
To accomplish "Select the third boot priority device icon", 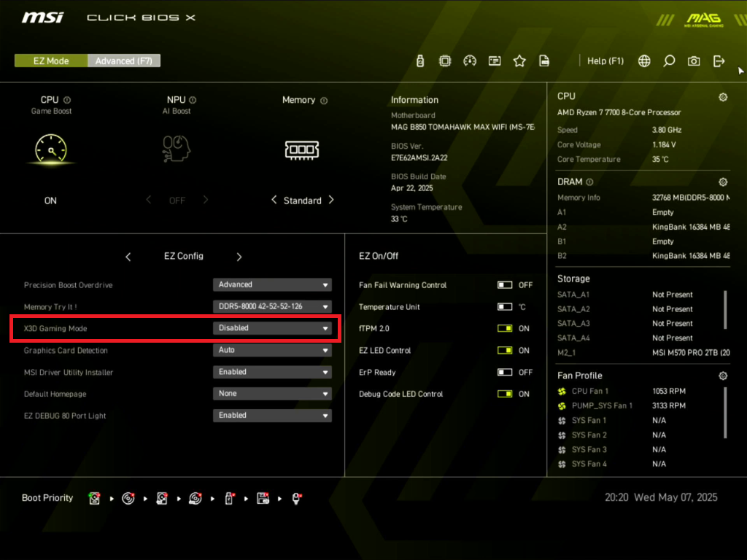I will tap(162, 499).
